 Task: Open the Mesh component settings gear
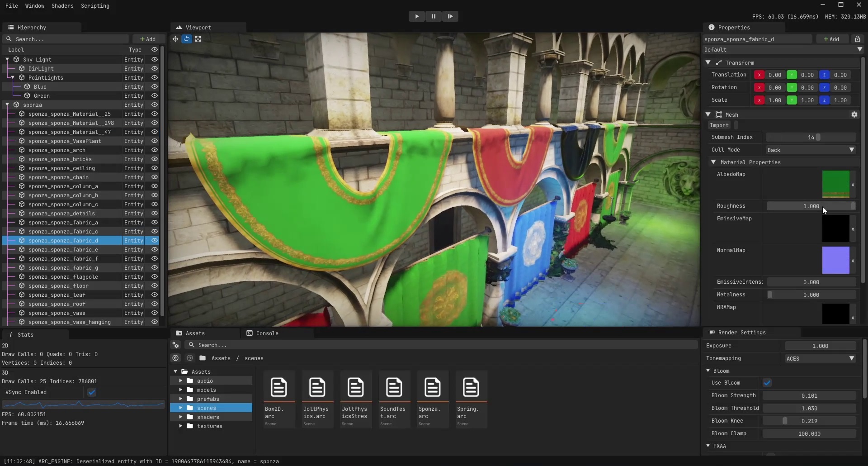click(x=854, y=115)
